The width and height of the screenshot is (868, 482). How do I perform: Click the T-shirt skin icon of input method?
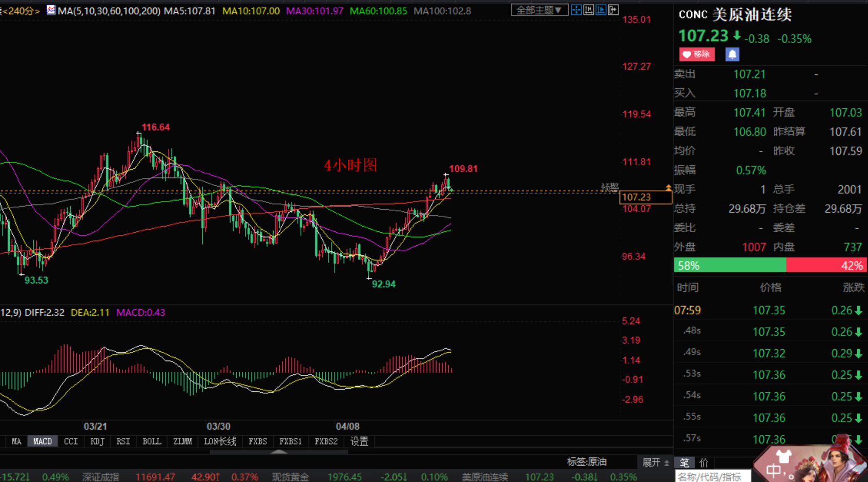click(x=783, y=455)
